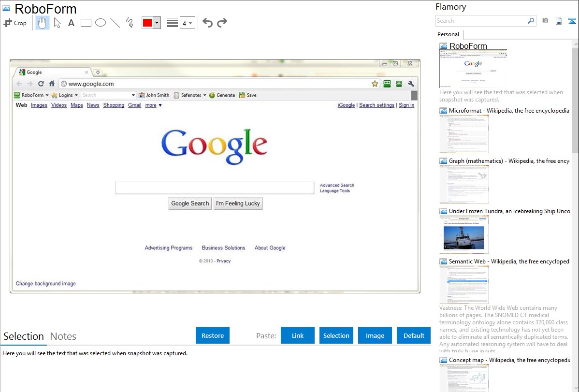Open the Concept map snapshot title

[x=509, y=360]
